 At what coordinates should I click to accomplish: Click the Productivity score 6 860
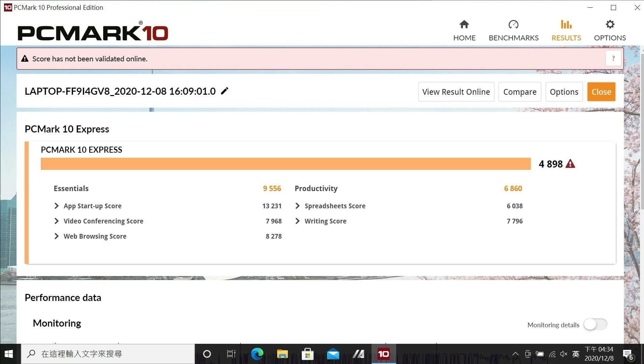(513, 188)
